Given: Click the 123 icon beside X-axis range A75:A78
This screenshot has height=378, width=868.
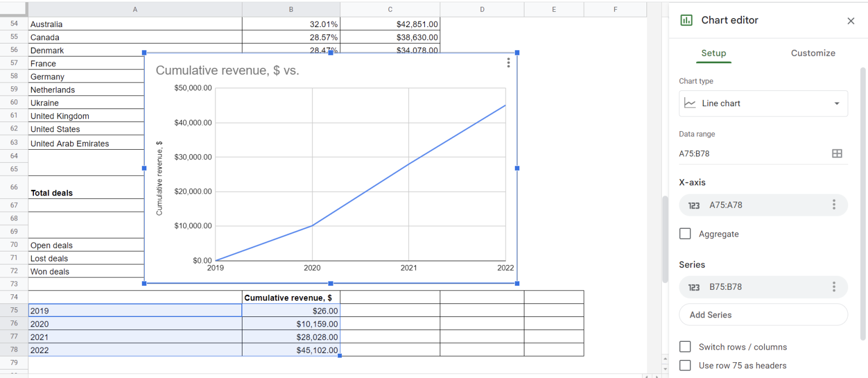Looking at the screenshot, I should click(x=693, y=205).
